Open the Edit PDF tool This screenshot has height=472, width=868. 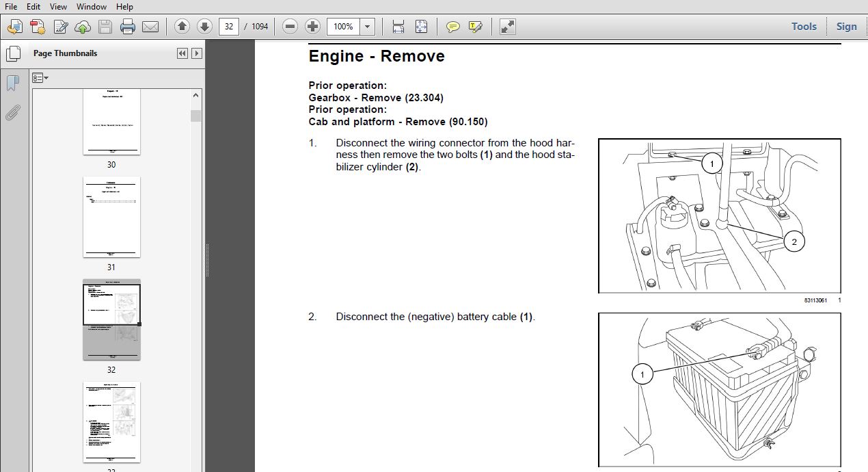[60, 27]
